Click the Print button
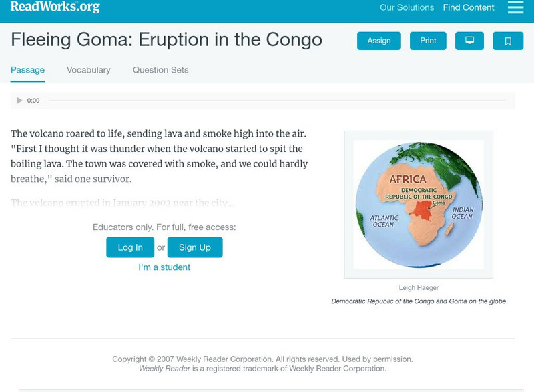534x392 pixels. [428, 41]
